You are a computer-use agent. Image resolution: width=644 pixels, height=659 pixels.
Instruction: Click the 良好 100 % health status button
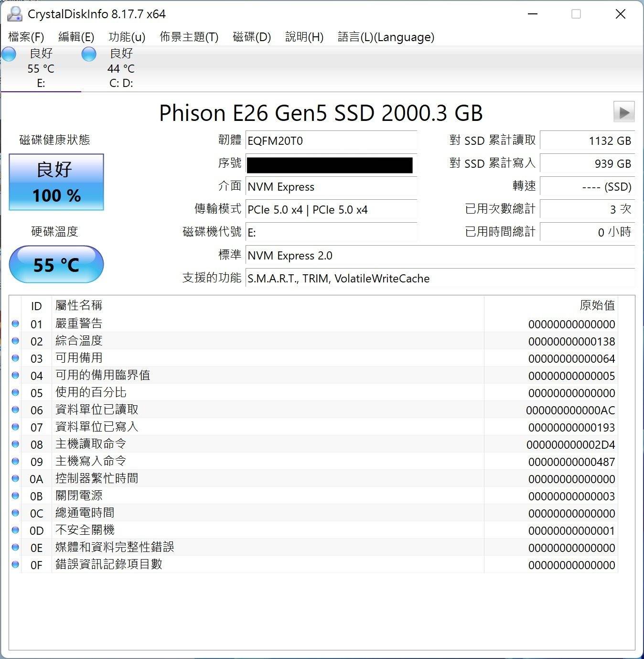(56, 182)
